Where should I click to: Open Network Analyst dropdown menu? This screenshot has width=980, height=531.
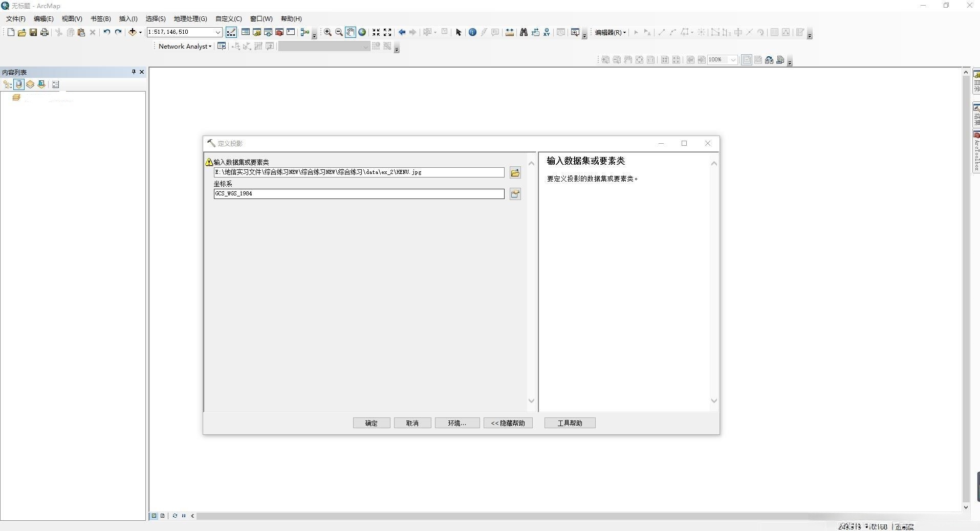tap(185, 46)
